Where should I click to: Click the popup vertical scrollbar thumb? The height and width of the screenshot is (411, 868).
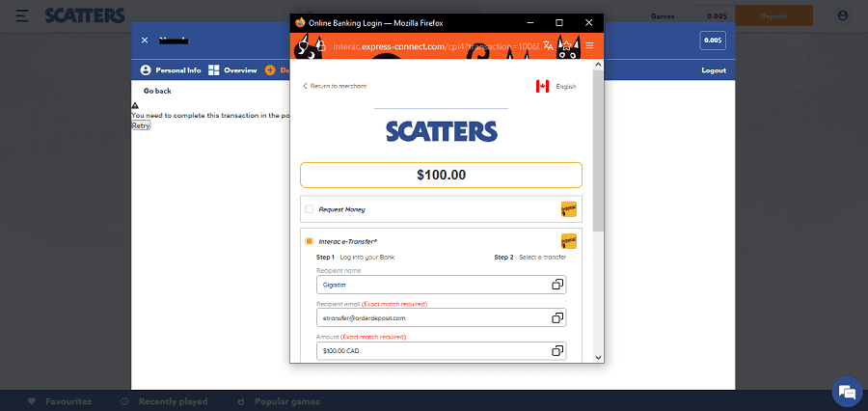point(598,151)
